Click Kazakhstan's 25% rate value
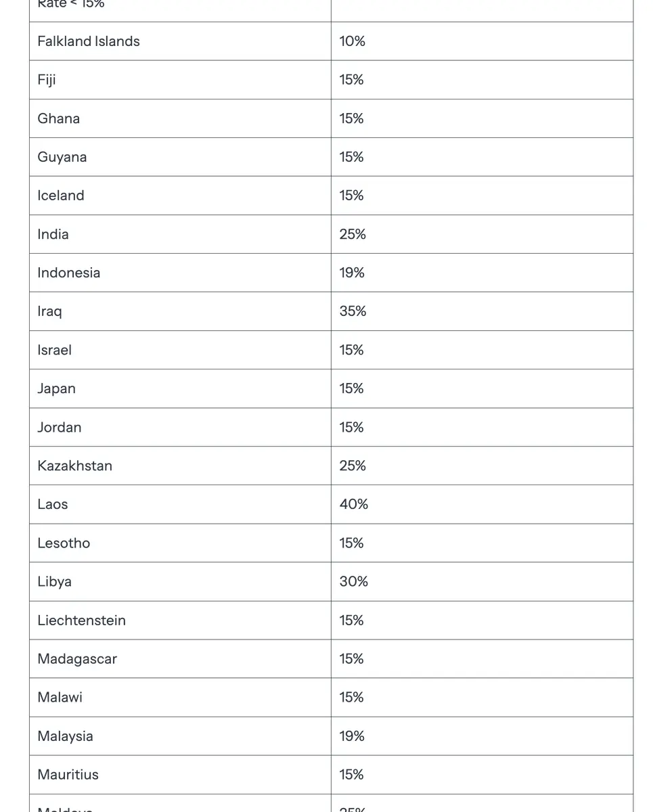 tap(353, 466)
